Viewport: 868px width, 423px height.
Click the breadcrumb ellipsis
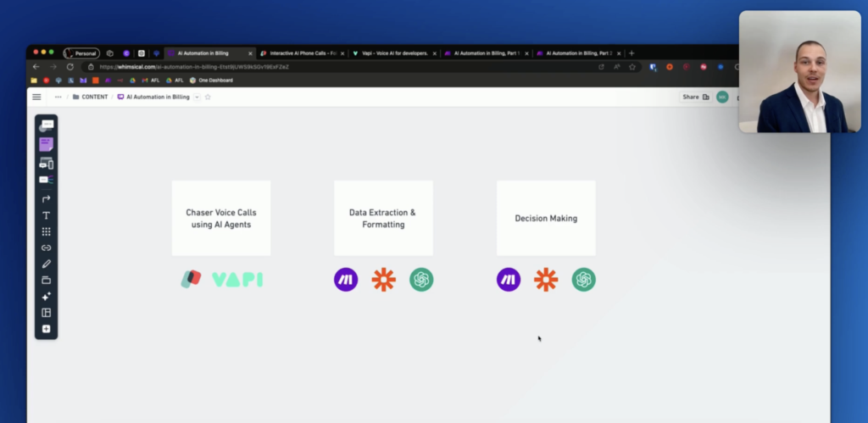pos(58,97)
